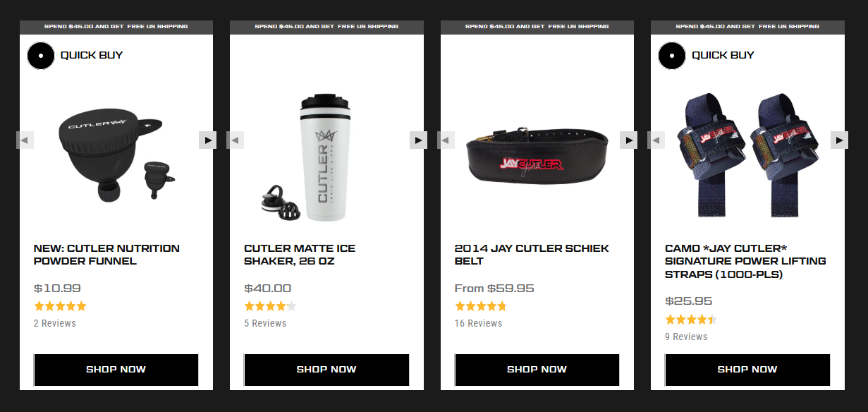
Task: Click the star rating of the powder funnel
Action: [x=60, y=306]
